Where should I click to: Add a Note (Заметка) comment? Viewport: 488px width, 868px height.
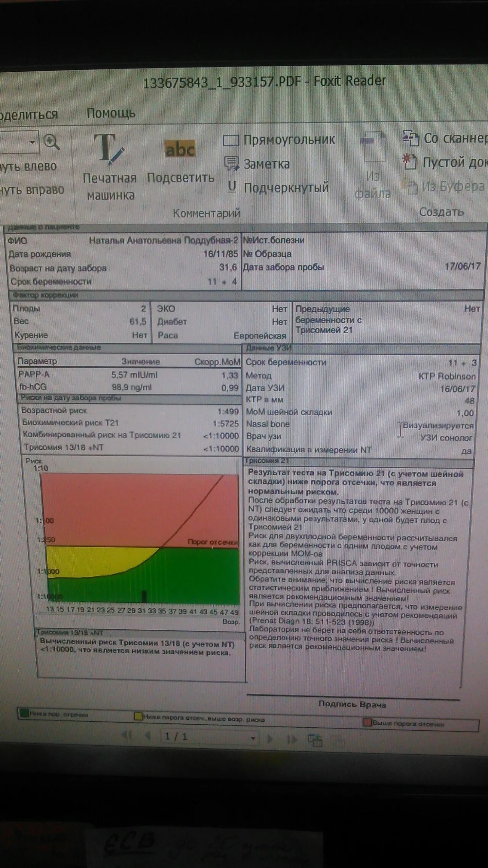[x=257, y=164]
